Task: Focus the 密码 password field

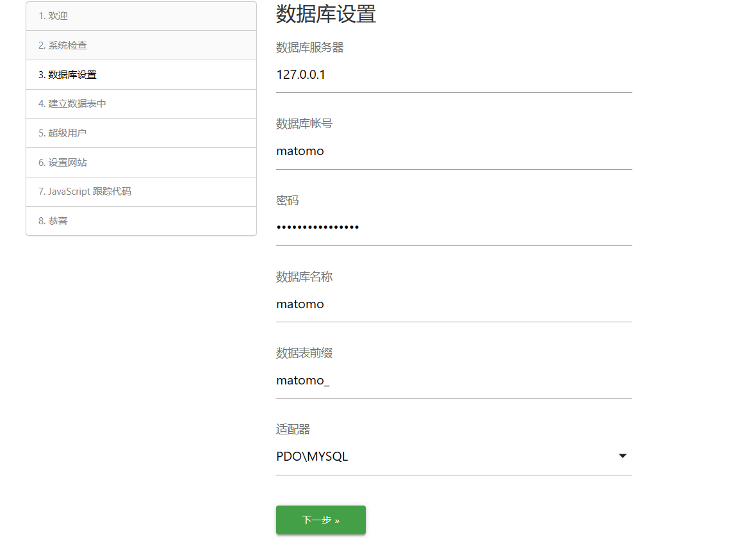Action: 454,227
